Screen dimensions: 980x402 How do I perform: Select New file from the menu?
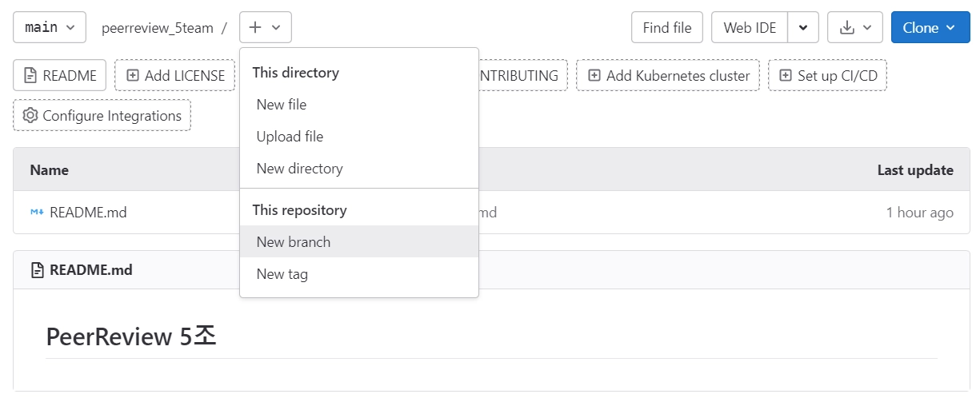[282, 105]
